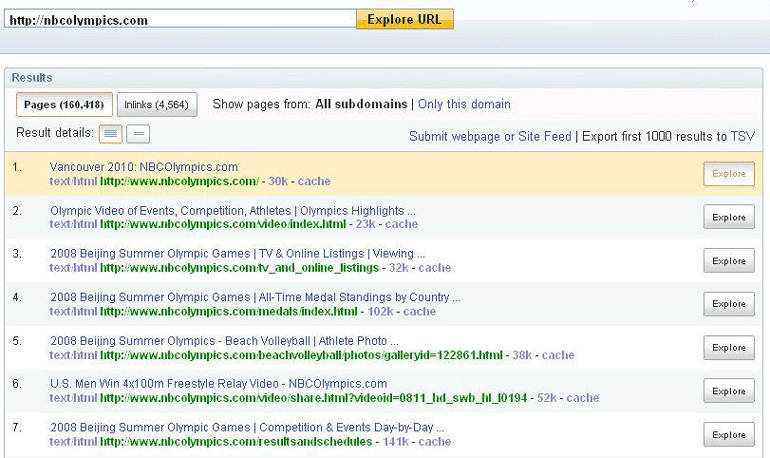Open the resultsandschedules URL
Viewport: 770px width, 458px height.
pos(236,442)
